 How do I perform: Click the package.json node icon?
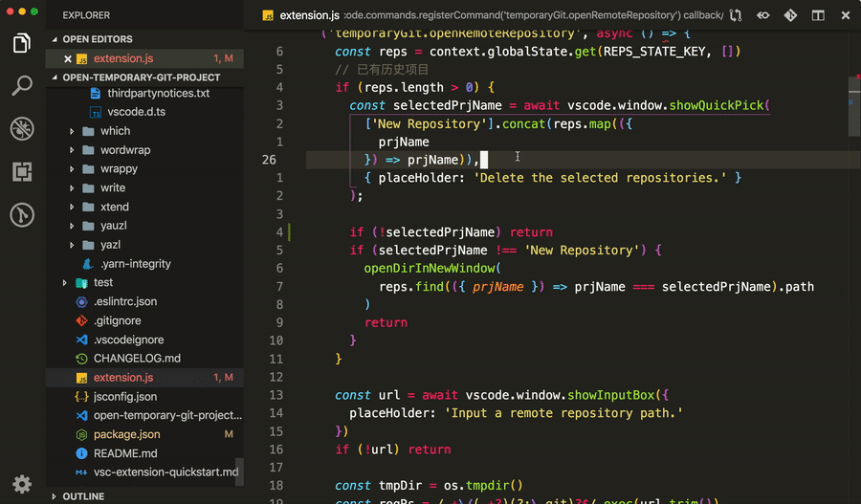(81, 435)
